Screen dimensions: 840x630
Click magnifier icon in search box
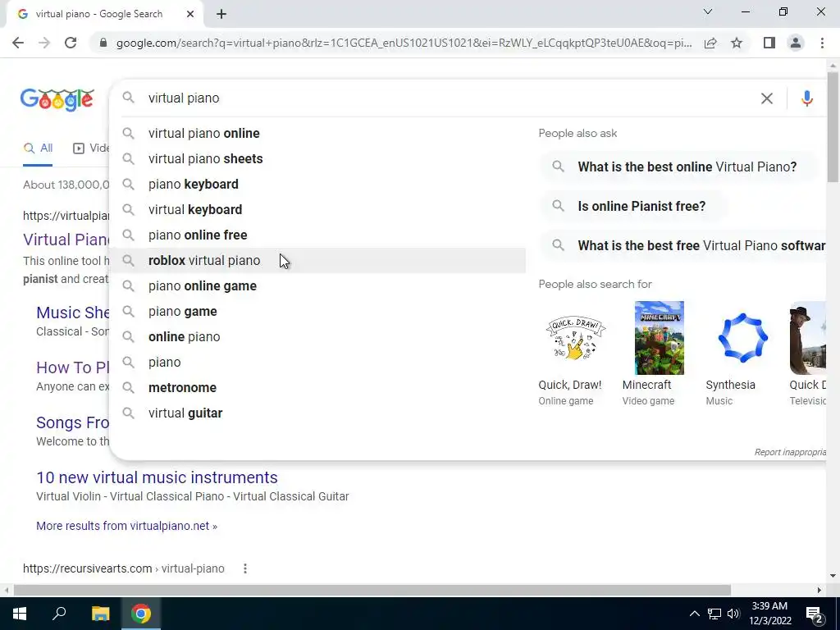(x=128, y=98)
